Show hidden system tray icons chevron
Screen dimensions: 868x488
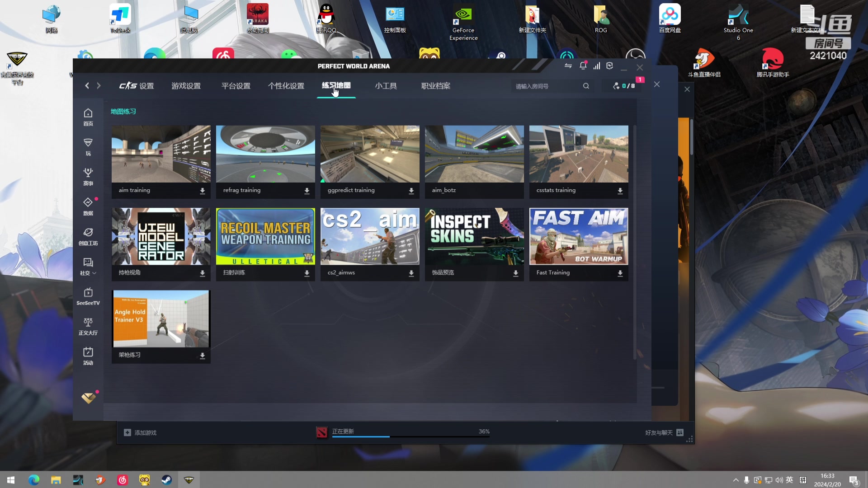pos(736,480)
